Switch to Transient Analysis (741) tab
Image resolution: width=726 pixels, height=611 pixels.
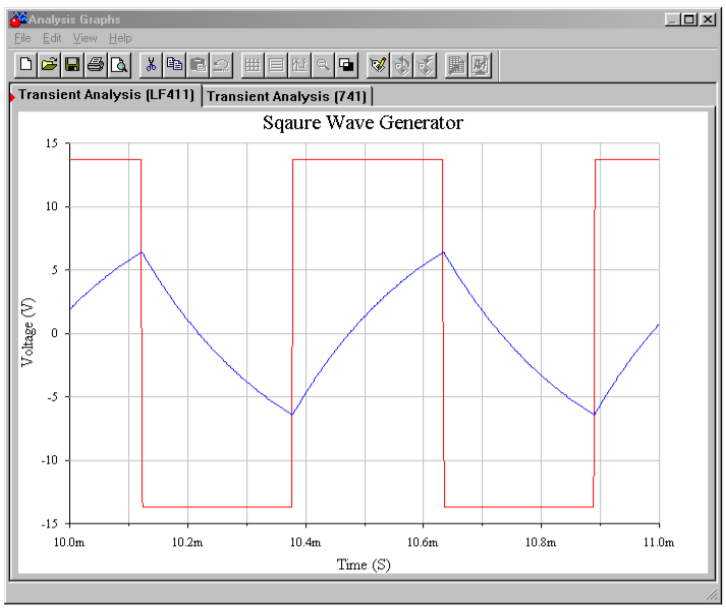(288, 96)
